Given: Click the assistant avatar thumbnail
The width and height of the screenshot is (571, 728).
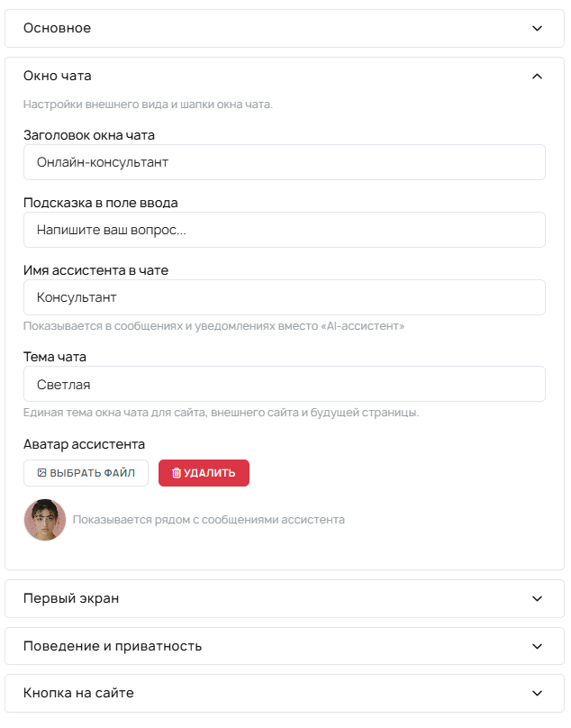Looking at the screenshot, I should click(x=45, y=520).
